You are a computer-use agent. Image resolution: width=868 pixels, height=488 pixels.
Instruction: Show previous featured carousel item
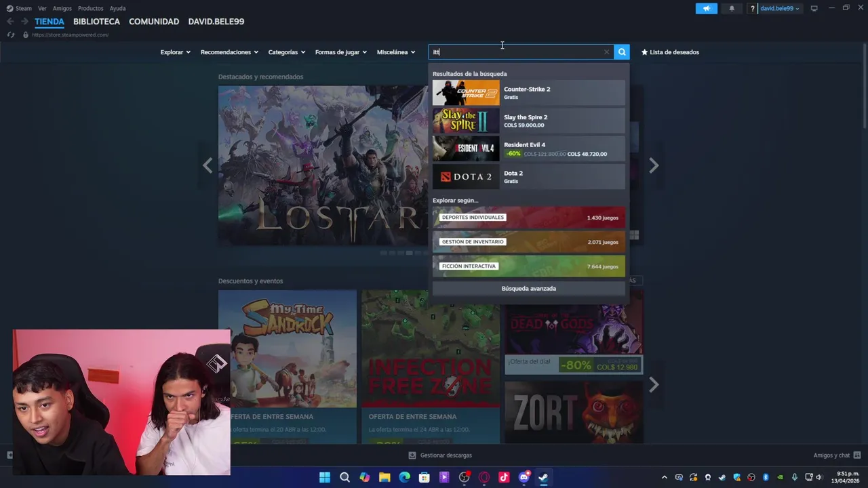pos(208,165)
